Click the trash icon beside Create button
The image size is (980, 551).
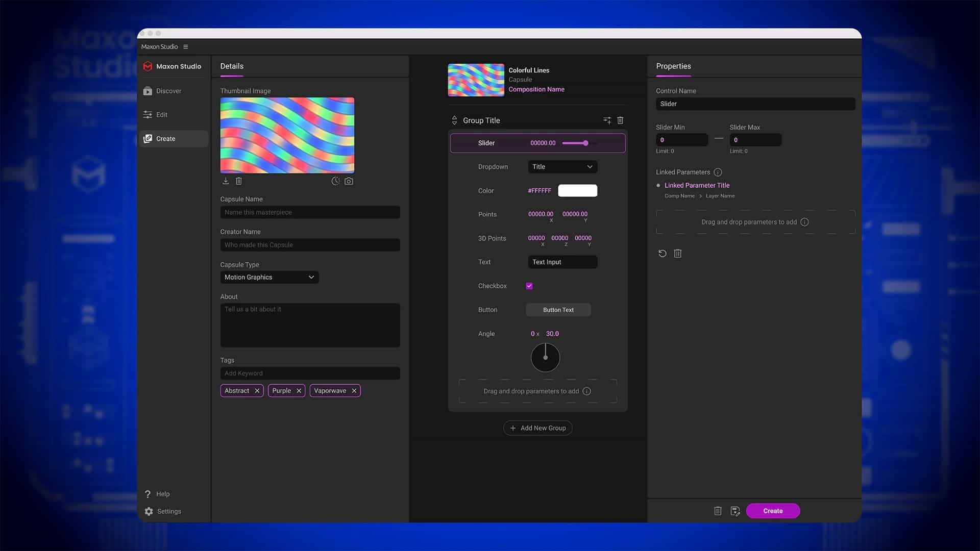tap(718, 511)
